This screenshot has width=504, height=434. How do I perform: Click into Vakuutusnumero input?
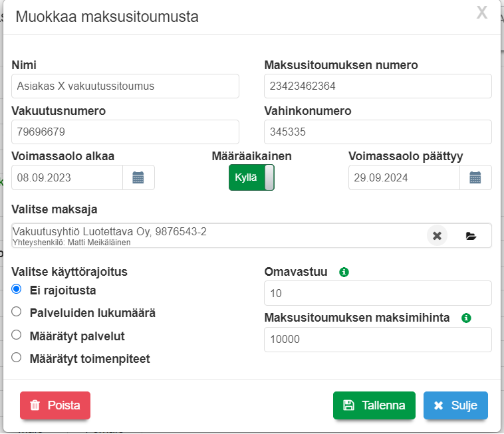pos(125,132)
